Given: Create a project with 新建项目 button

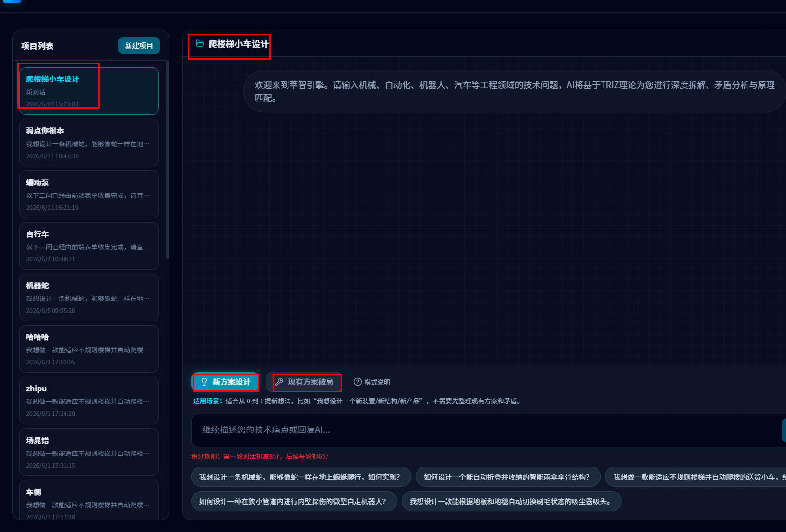Looking at the screenshot, I should 139,46.
